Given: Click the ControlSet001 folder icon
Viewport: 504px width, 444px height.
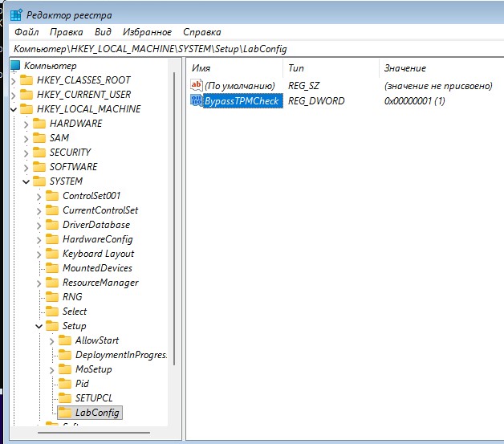Looking at the screenshot, I should [52, 195].
